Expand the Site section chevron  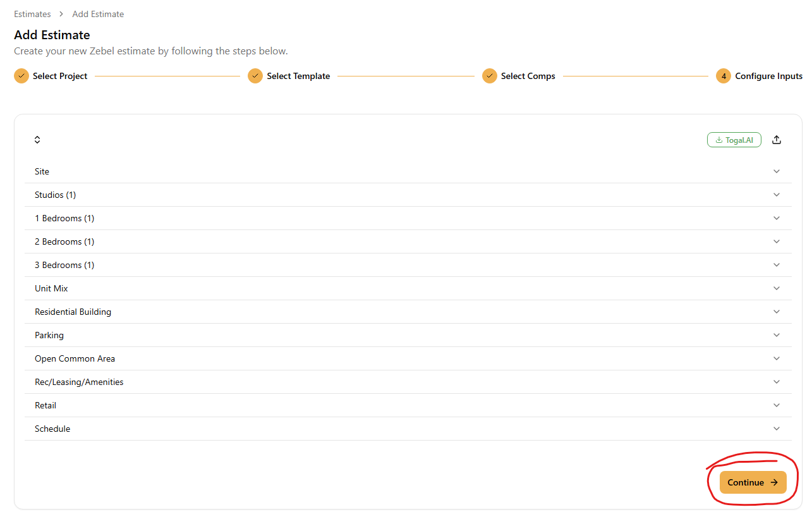click(777, 171)
